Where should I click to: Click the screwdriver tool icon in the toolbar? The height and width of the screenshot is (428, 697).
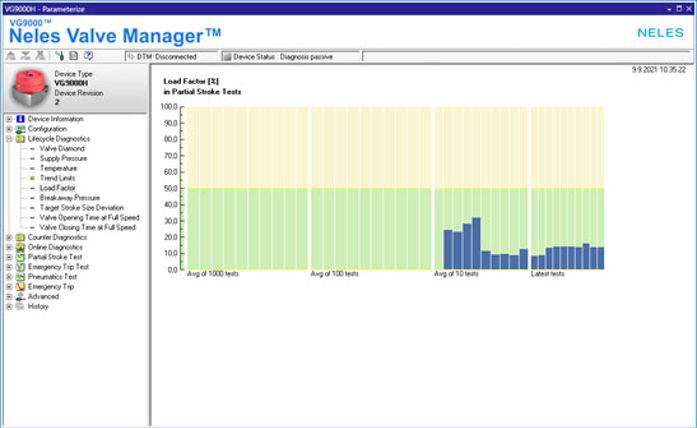[60, 56]
